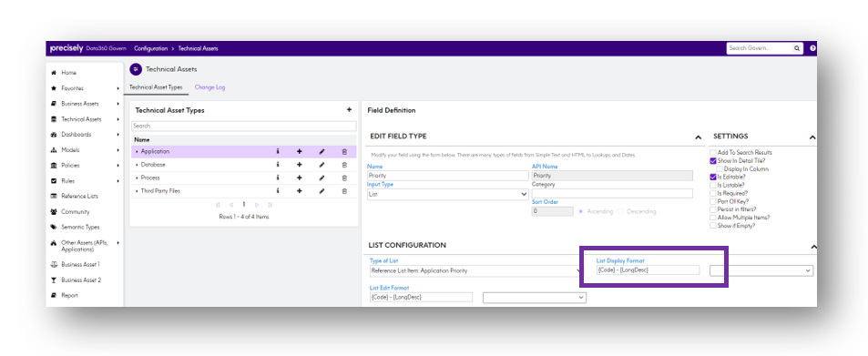
Task: Delete the Process asset type
Action: click(344, 178)
